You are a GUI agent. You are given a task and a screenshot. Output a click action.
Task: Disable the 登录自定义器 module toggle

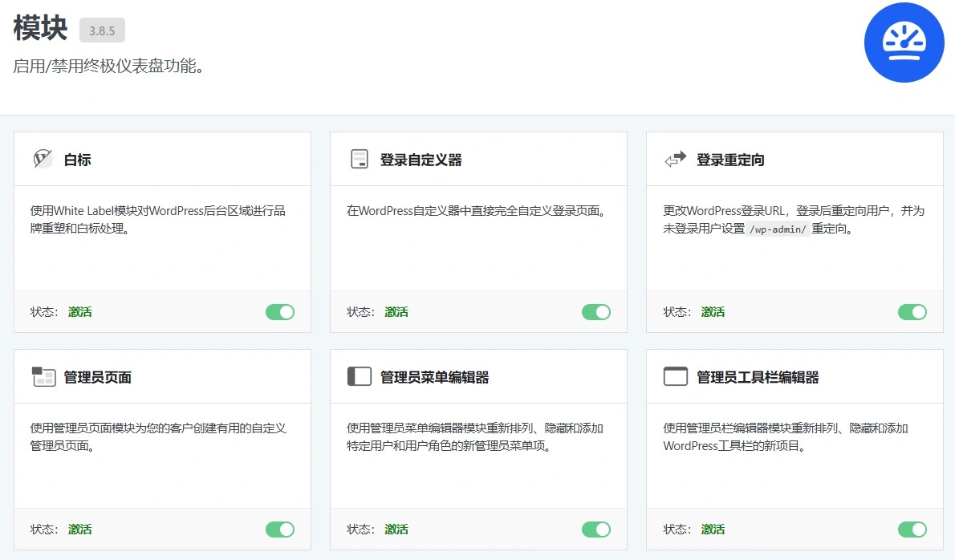[x=595, y=311]
